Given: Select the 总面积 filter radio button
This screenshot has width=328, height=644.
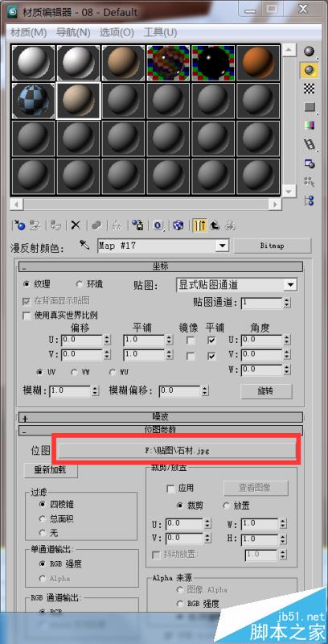Looking at the screenshot, I should [x=43, y=518].
